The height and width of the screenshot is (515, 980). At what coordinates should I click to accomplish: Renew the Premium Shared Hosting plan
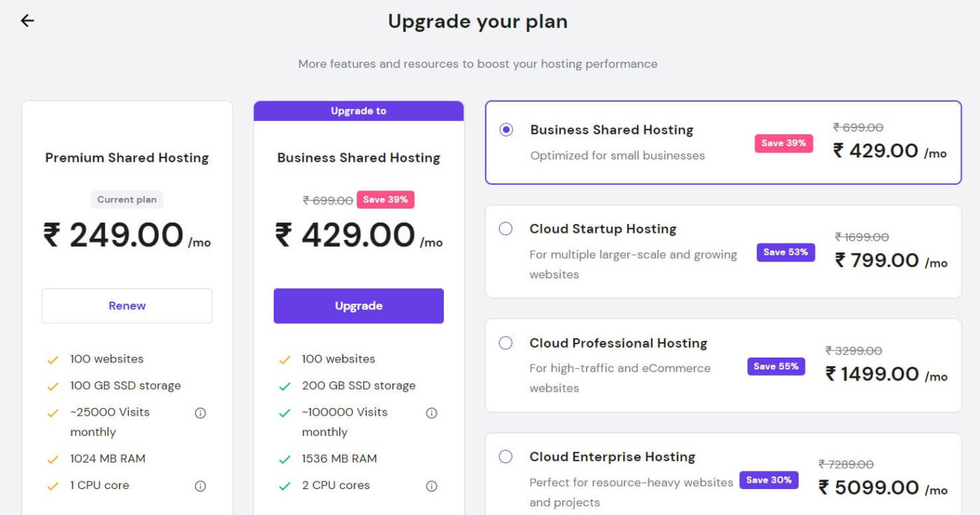[x=127, y=306]
